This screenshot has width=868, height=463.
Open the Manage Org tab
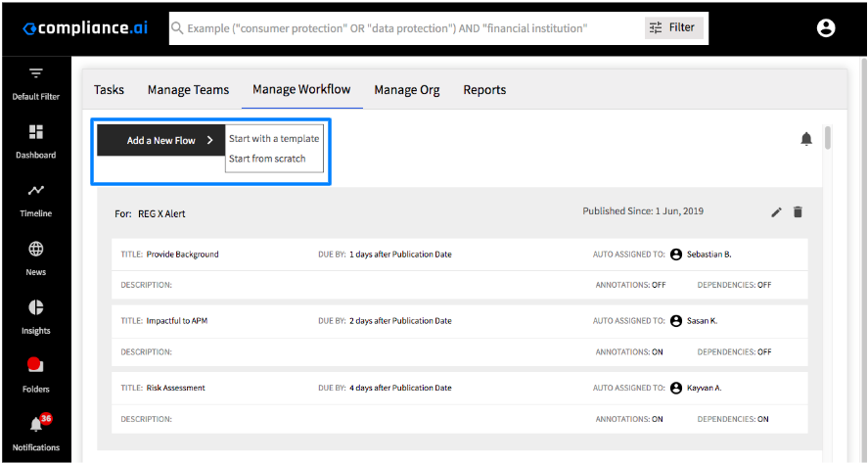tap(407, 90)
